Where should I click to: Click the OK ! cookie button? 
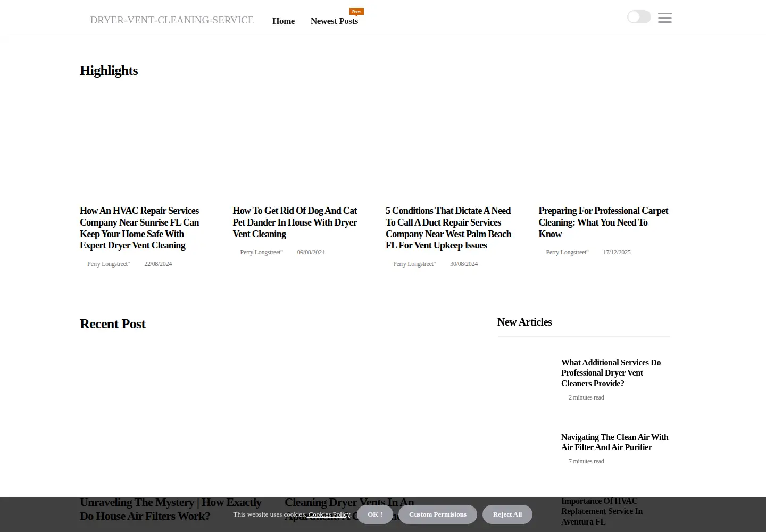(375, 514)
